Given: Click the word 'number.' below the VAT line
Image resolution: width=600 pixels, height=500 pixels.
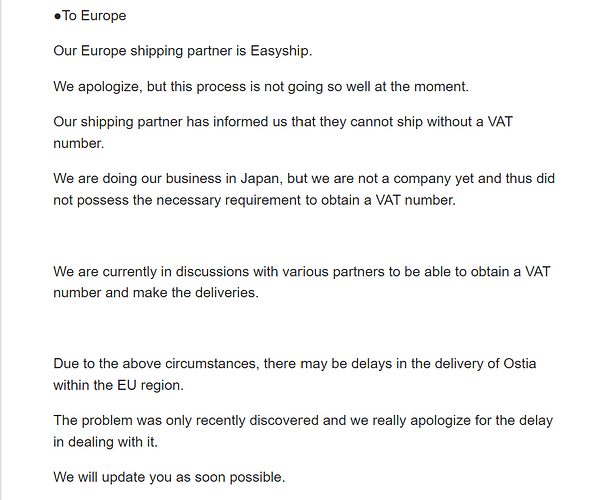Looking at the screenshot, I should (79, 143).
